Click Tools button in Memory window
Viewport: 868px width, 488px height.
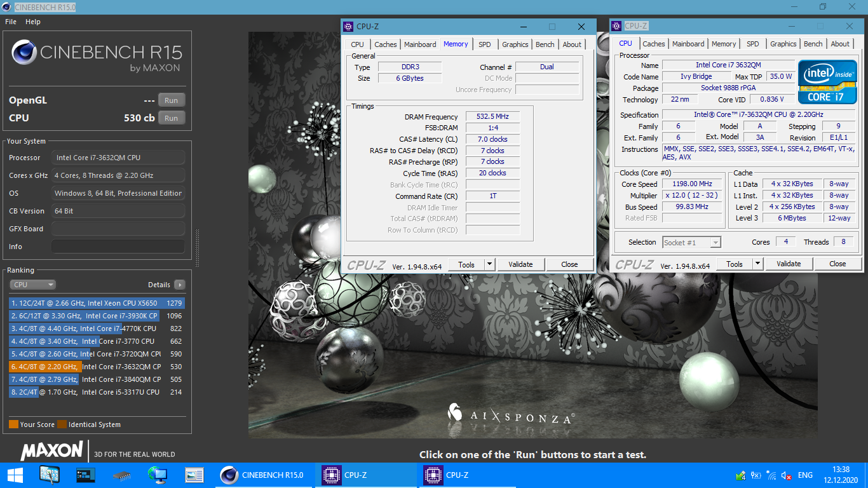pos(466,264)
